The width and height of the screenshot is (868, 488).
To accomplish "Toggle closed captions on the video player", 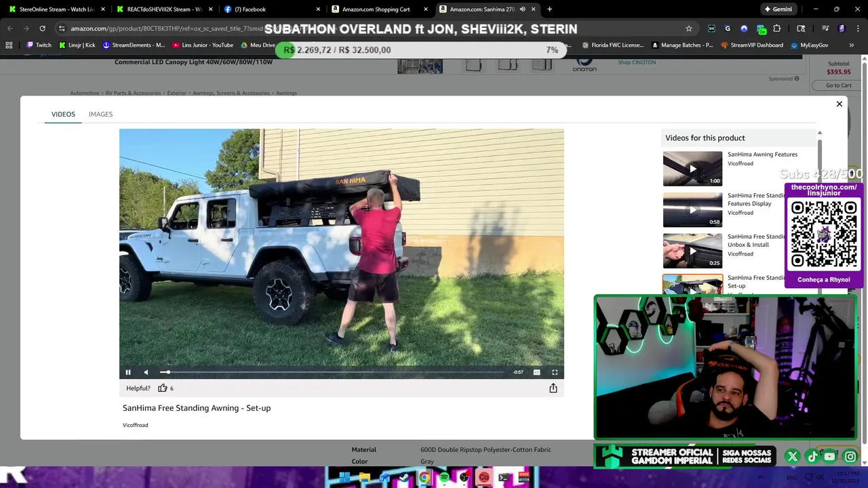I will click(x=536, y=372).
